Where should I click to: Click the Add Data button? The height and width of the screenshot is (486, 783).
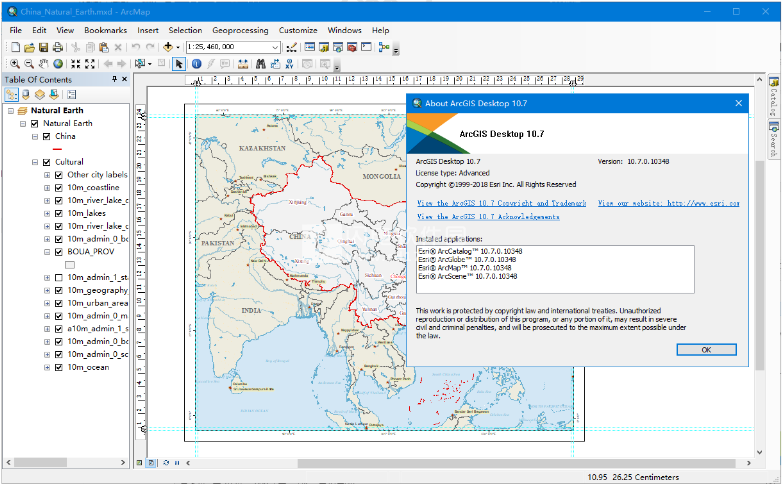[168, 47]
